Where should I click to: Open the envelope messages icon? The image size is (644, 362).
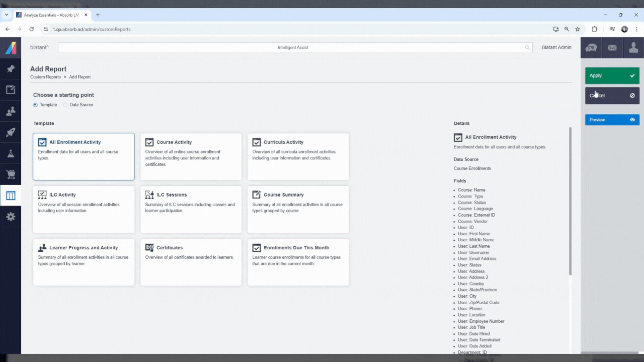click(612, 48)
